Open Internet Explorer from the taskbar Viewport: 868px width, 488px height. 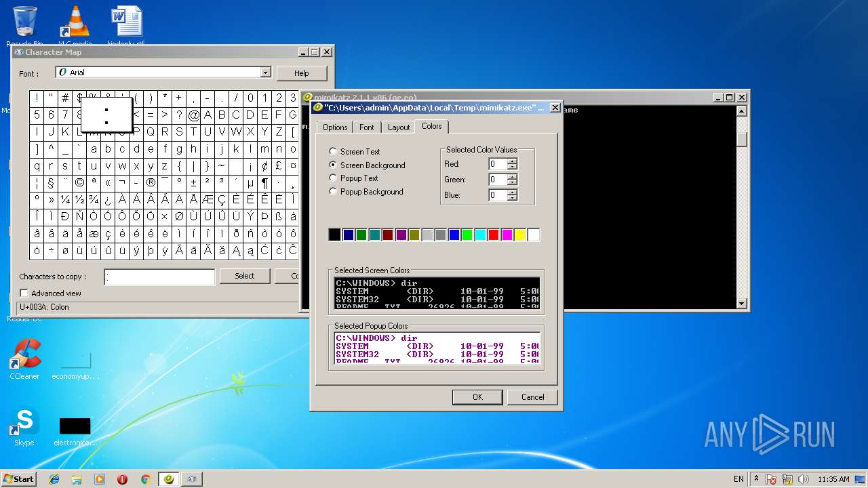pos(54,479)
